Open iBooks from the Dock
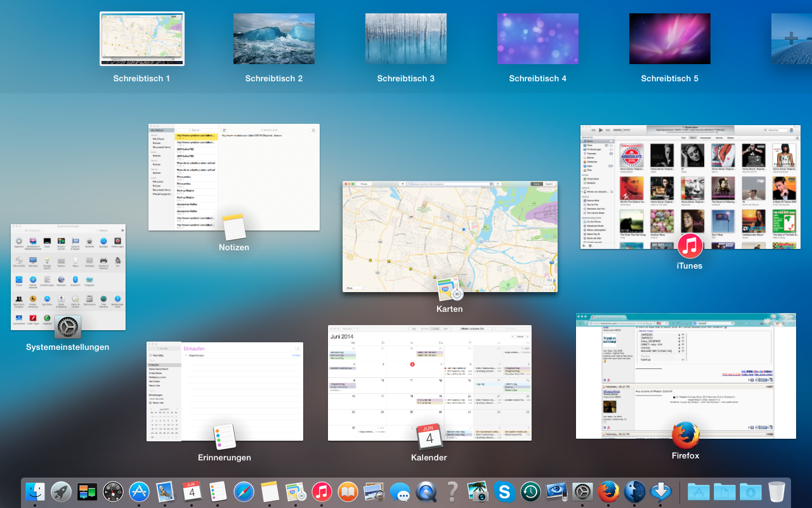 (348, 492)
